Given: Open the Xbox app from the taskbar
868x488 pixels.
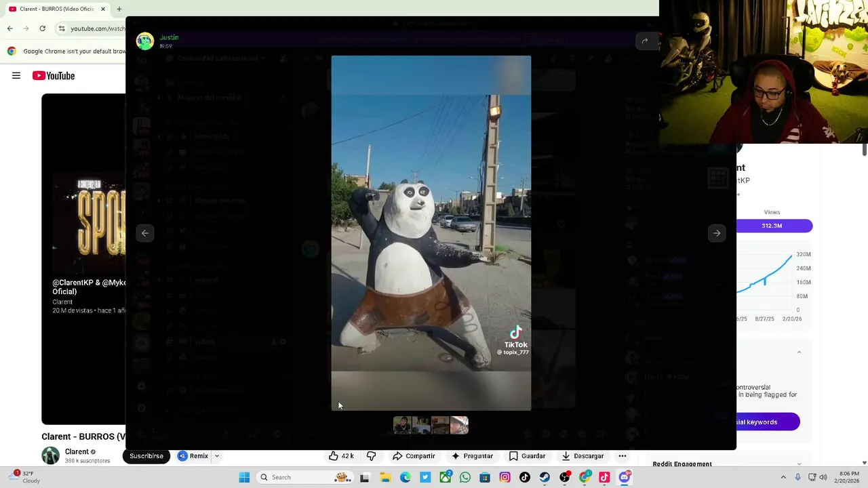Looking at the screenshot, I should (x=445, y=477).
